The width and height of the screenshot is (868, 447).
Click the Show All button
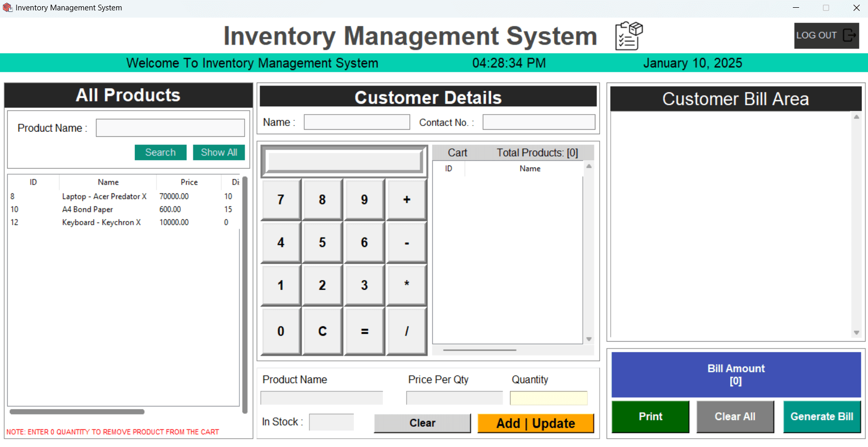pyautogui.click(x=219, y=152)
